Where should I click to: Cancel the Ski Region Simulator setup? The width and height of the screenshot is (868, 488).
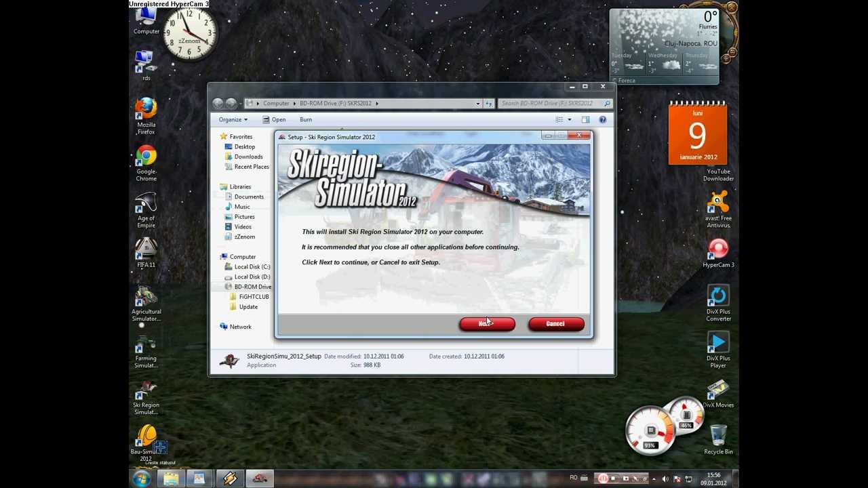click(x=555, y=324)
